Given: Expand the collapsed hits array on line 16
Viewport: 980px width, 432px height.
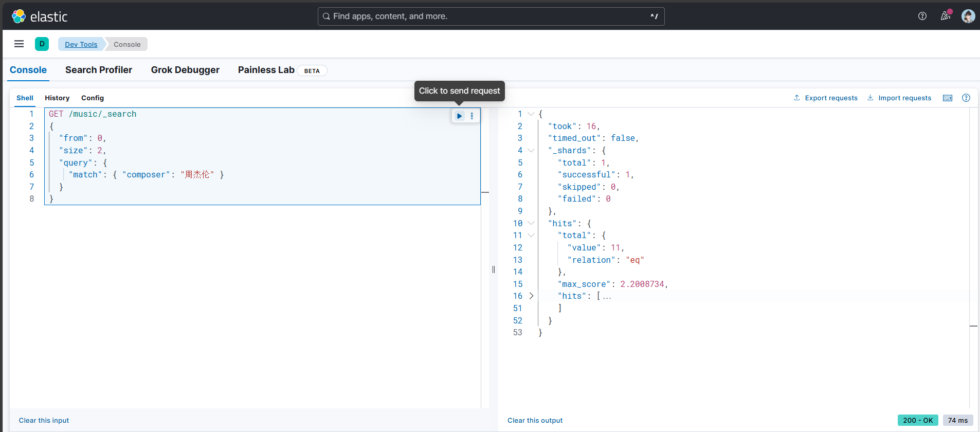Looking at the screenshot, I should pos(531,296).
